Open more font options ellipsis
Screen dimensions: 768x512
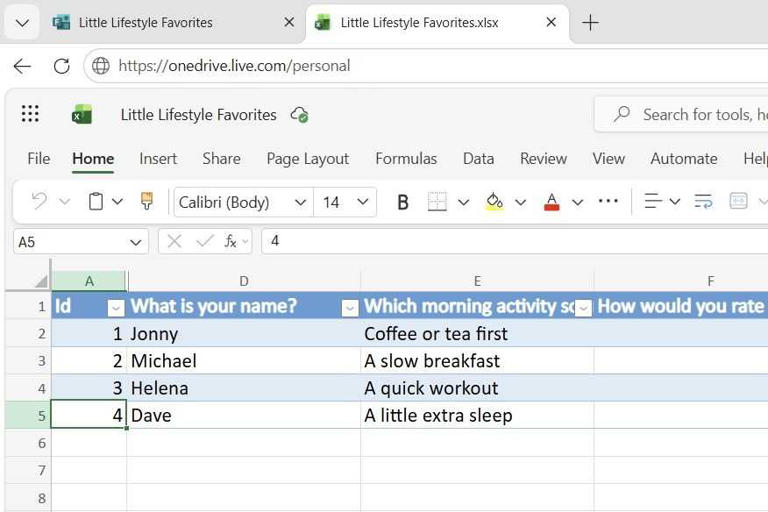tap(608, 201)
